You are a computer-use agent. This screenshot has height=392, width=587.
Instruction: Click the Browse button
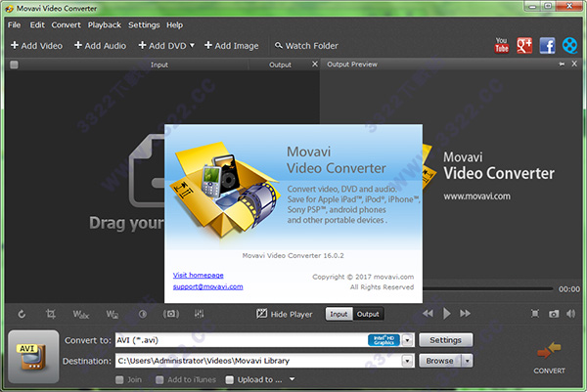point(440,361)
